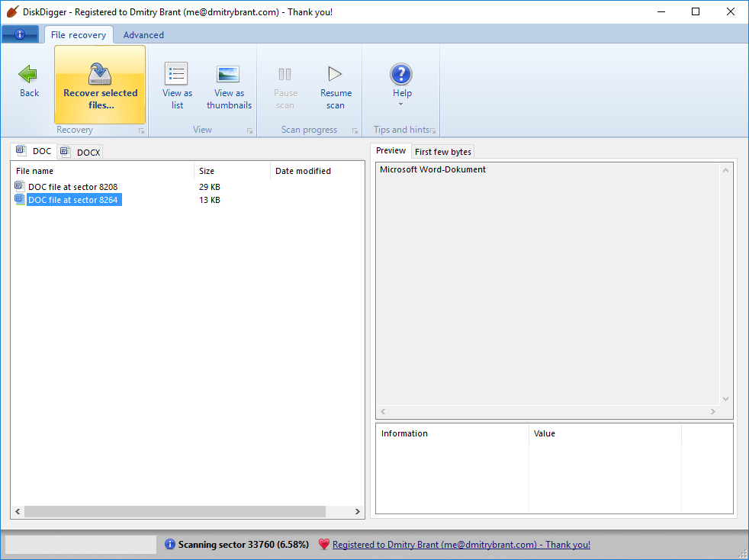Click file list scroll left arrow
749x560 pixels.
point(18,511)
